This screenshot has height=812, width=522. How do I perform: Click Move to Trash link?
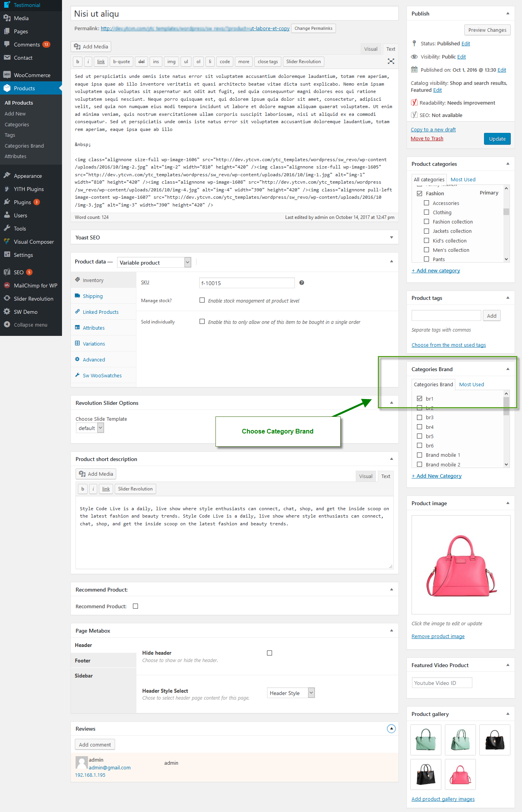[x=427, y=138]
